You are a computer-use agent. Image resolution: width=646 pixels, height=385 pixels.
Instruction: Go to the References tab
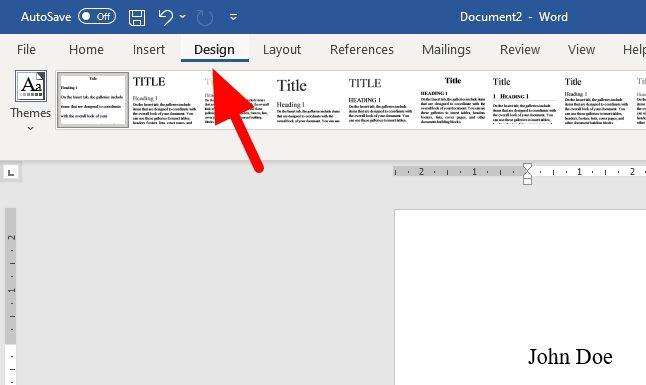pyautogui.click(x=362, y=49)
